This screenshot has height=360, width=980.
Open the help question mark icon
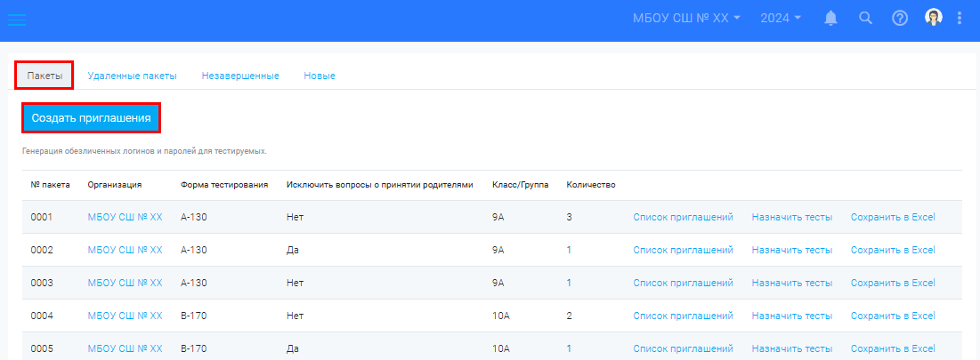pyautogui.click(x=899, y=18)
